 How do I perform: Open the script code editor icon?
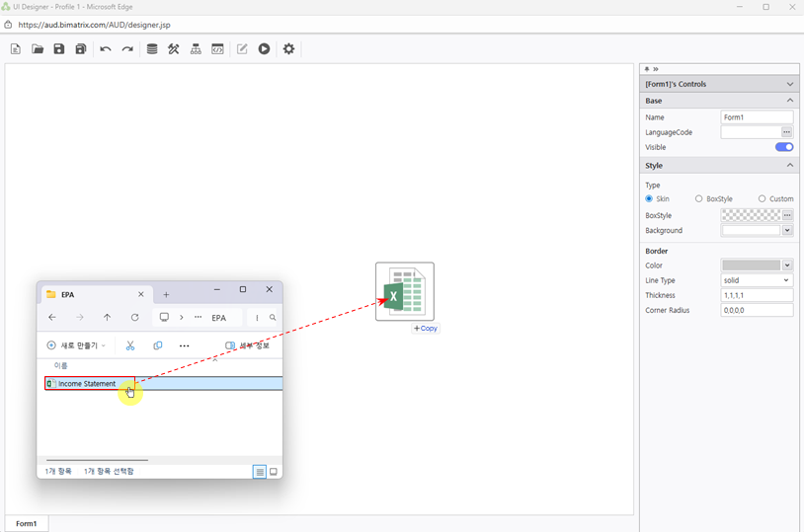point(217,49)
